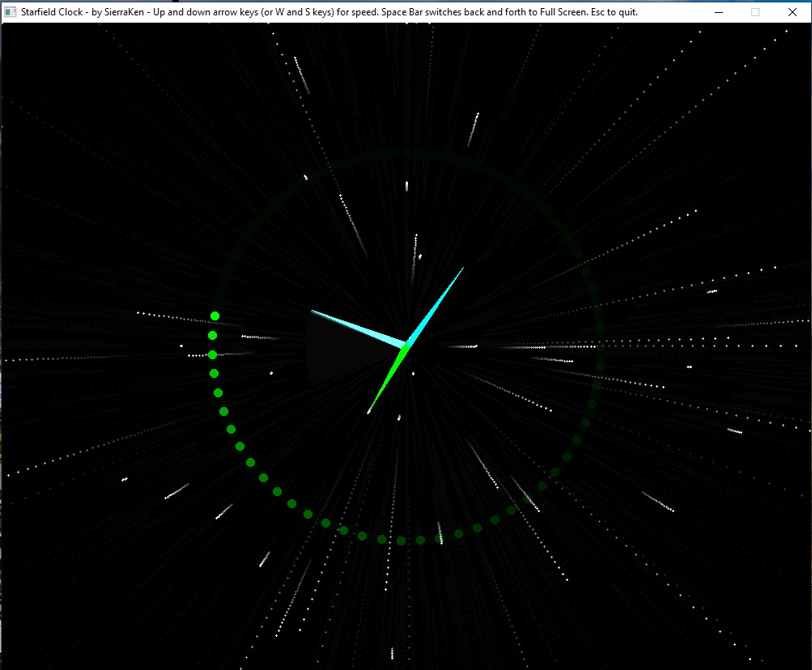Select the bottommost green dot of the ring
Screen dimensions: 812x670
click(401, 540)
